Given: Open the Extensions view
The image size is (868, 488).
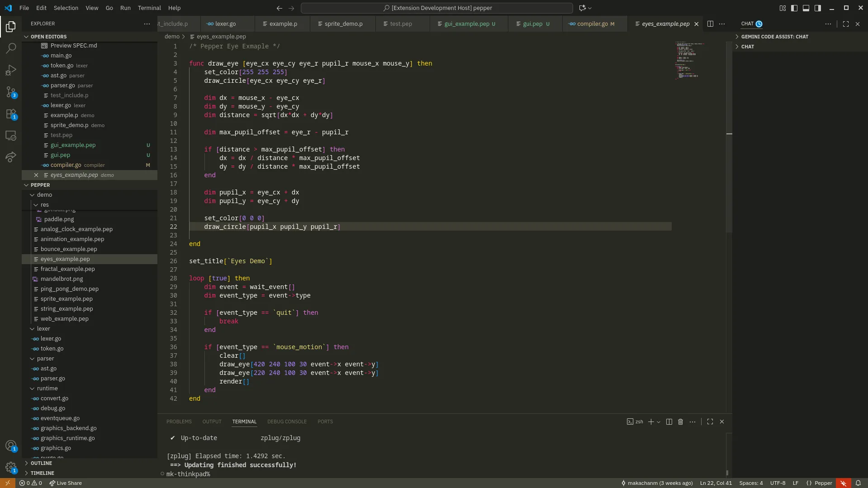Looking at the screenshot, I should (x=11, y=114).
